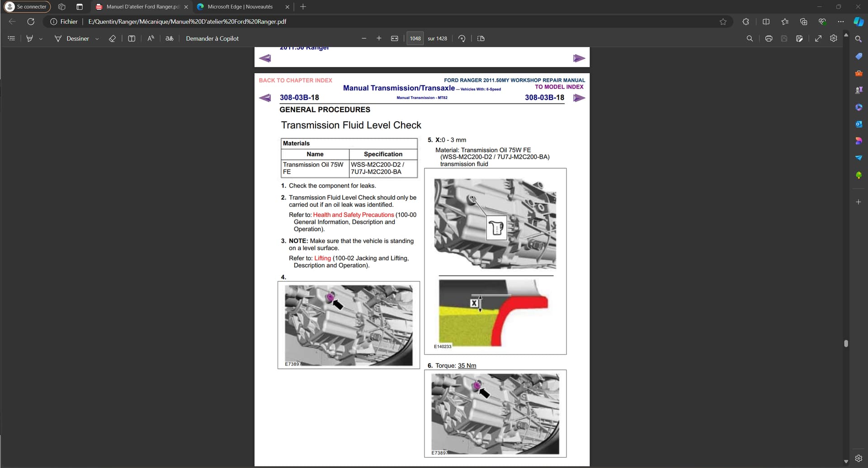The image size is (868, 468).
Task: Open the table of contents panel
Action: click(11, 38)
